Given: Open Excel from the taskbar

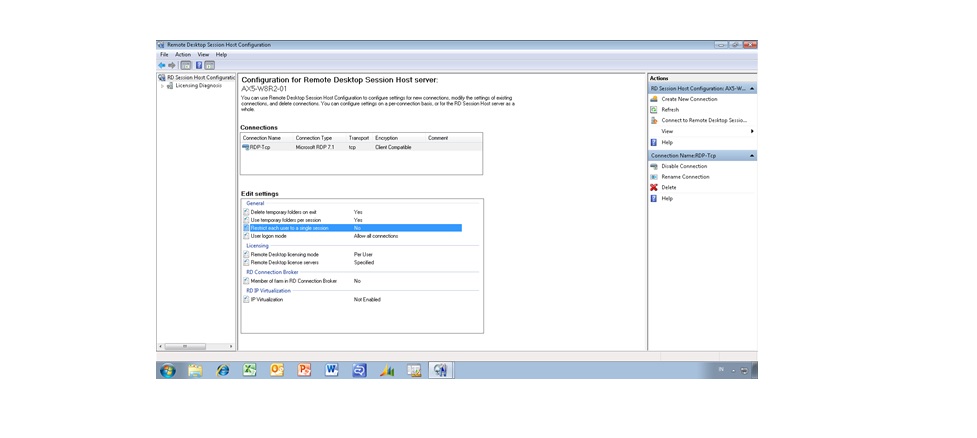Looking at the screenshot, I should click(250, 369).
